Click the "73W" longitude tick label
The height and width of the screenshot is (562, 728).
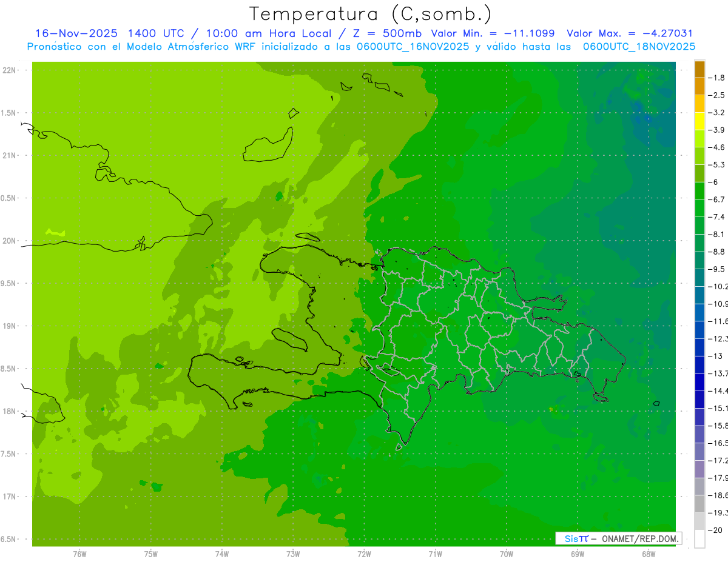click(x=293, y=554)
